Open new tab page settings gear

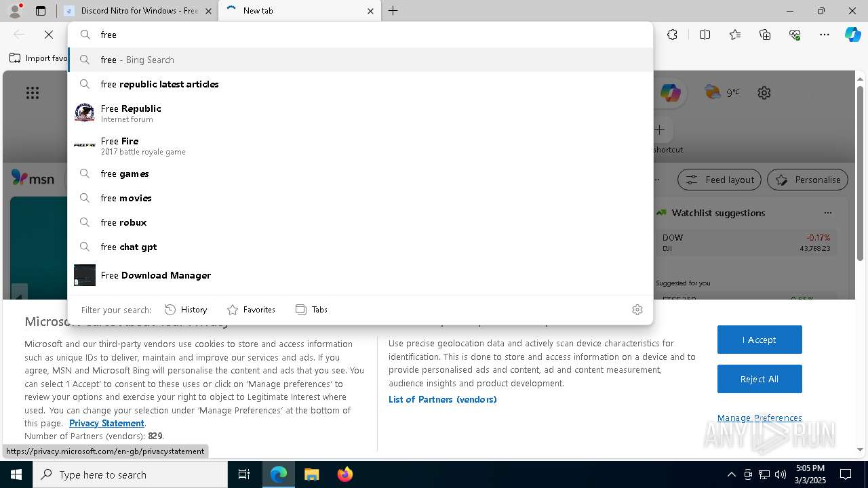click(764, 93)
